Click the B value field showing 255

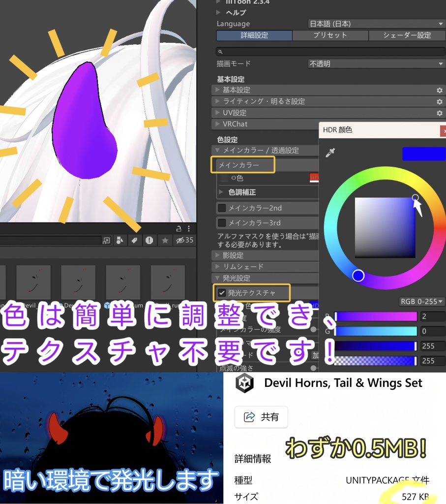pos(432,346)
